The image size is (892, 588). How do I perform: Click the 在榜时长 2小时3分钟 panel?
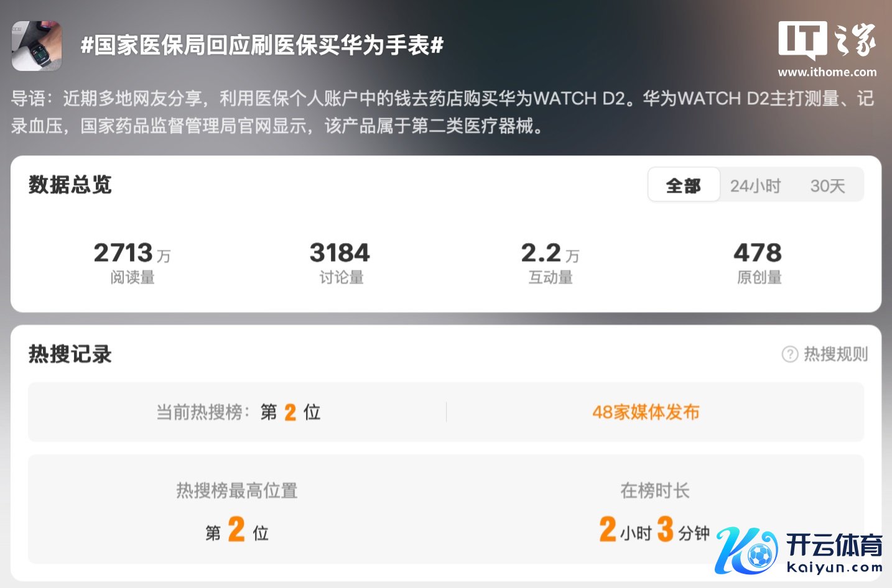pyautogui.click(x=654, y=511)
